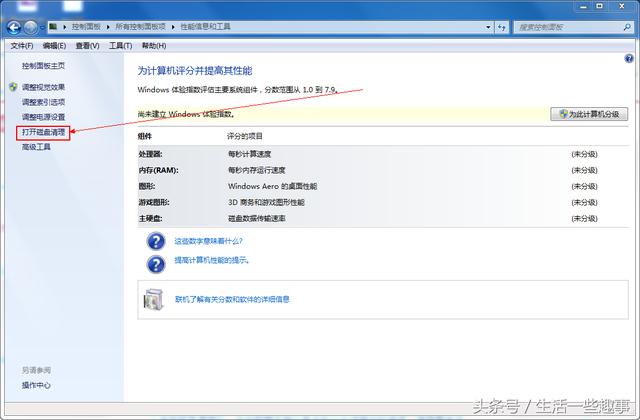Click the Control Panel icon in address bar

click(53, 27)
